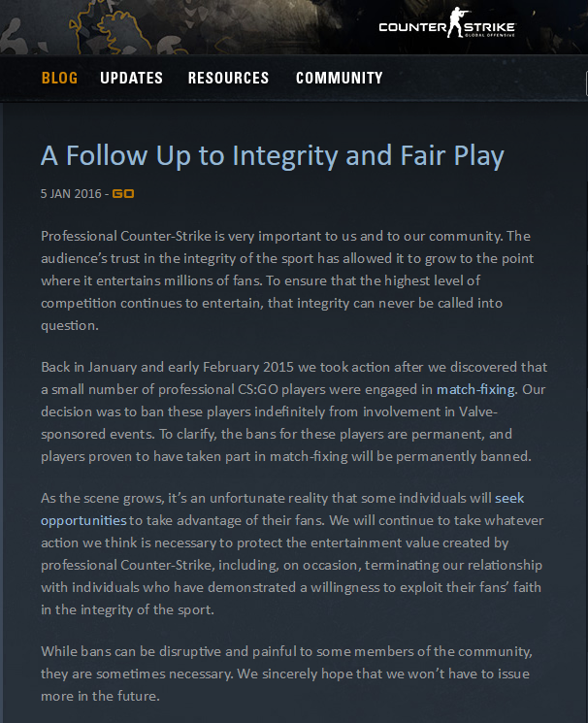Viewport: 588px width, 723px height.
Task: Follow the match-fixing hyperlink
Action: click(x=475, y=389)
